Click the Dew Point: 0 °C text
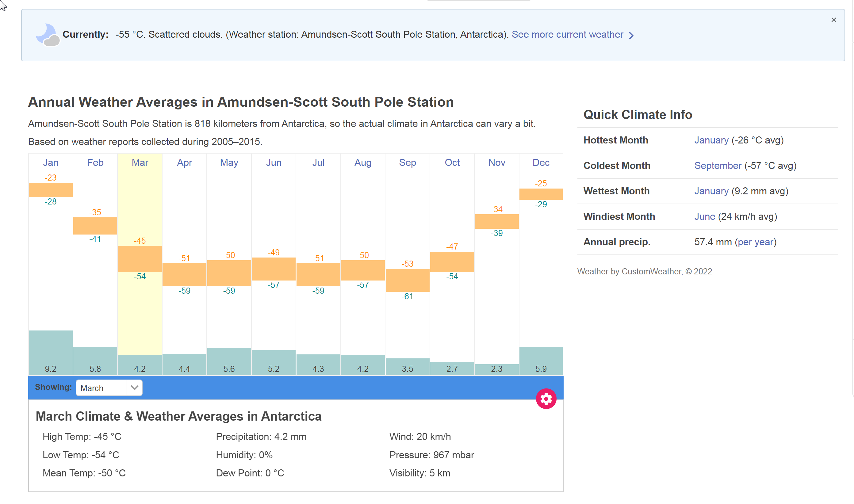Viewport: 854px width, 504px height. pos(250,473)
